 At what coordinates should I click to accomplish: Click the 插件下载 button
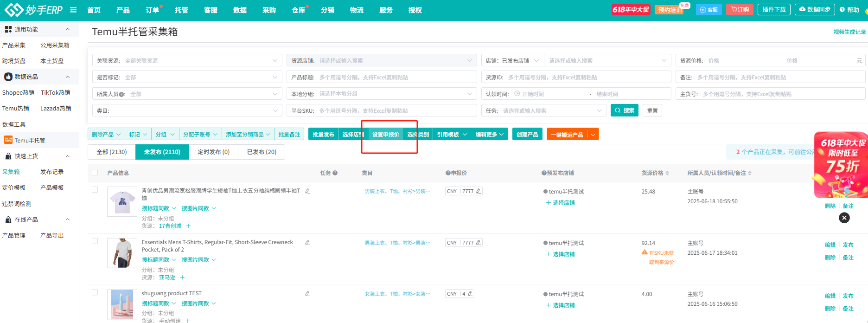click(x=774, y=10)
